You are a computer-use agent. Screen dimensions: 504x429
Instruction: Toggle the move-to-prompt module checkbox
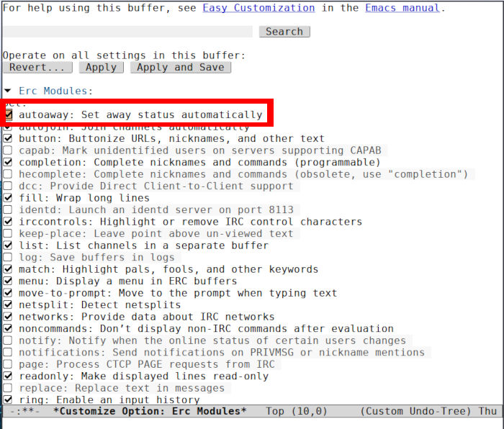click(8, 293)
